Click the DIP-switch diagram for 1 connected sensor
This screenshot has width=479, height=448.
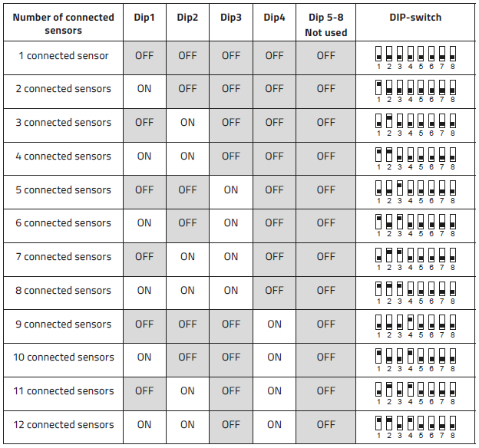tap(415, 58)
